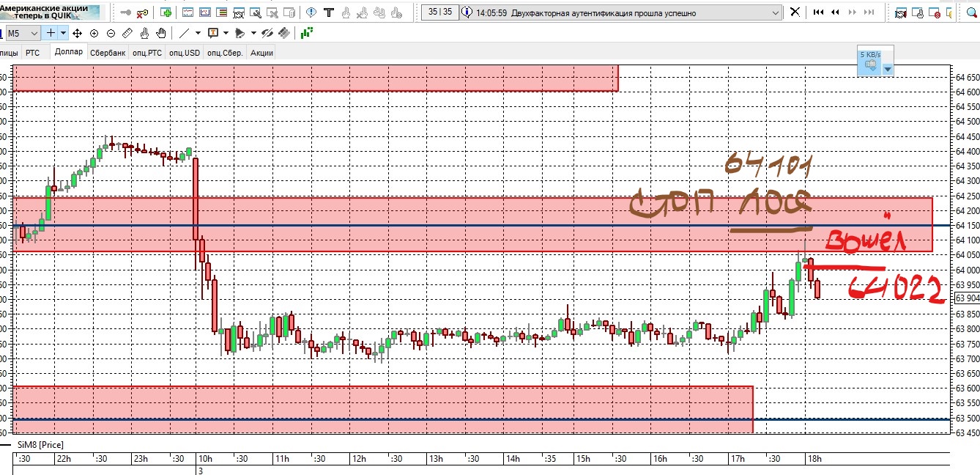Expand the 5 KB/s network widget arrow
This screenshot has width=980, height=475.
pyautogui.click(x=888, y=69)
